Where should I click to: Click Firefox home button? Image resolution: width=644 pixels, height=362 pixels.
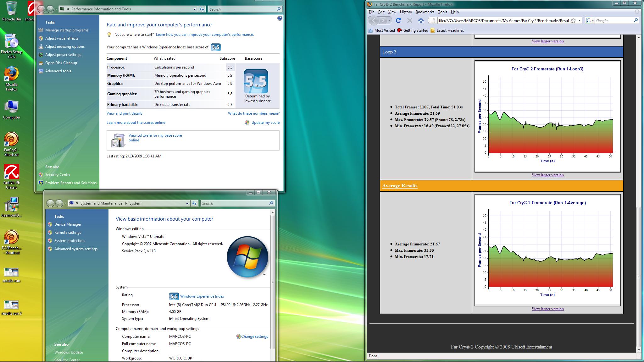[421, 20]
